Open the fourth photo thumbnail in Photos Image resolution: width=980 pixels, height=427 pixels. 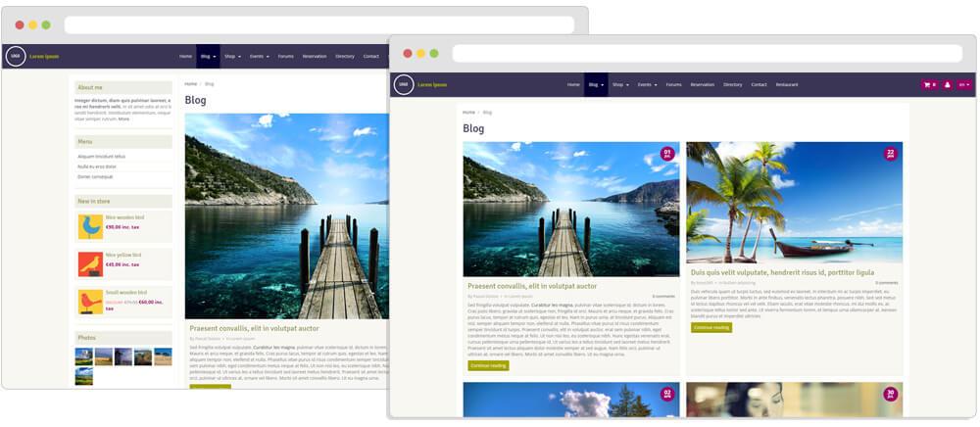(x=143, y=356)
